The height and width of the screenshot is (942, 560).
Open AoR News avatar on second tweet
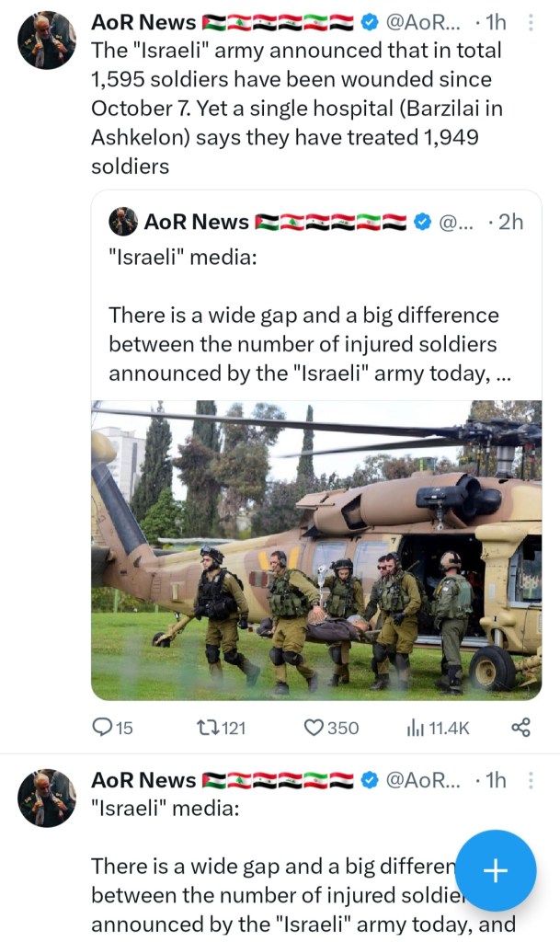point(47,798)
